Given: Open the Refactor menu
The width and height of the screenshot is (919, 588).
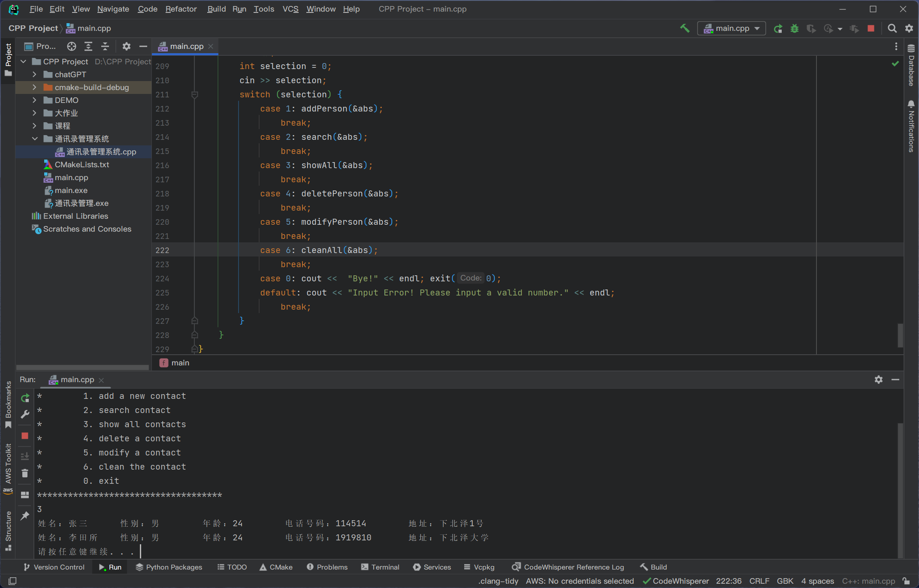Looking at the screenshot, I should coord(181,9).
